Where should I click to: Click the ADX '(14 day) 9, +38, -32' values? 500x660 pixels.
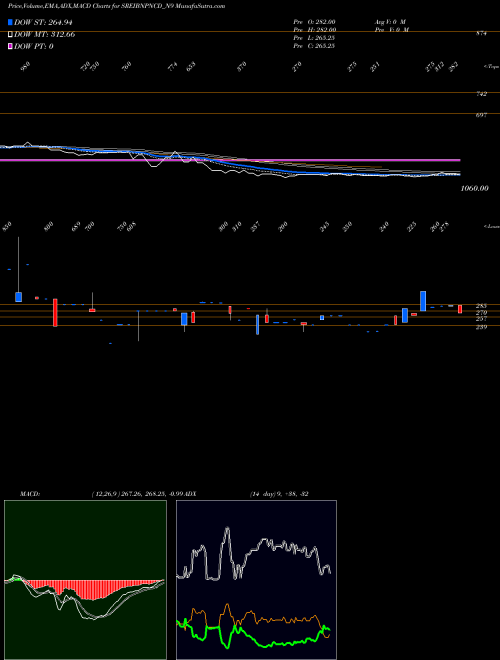(279, 493)
